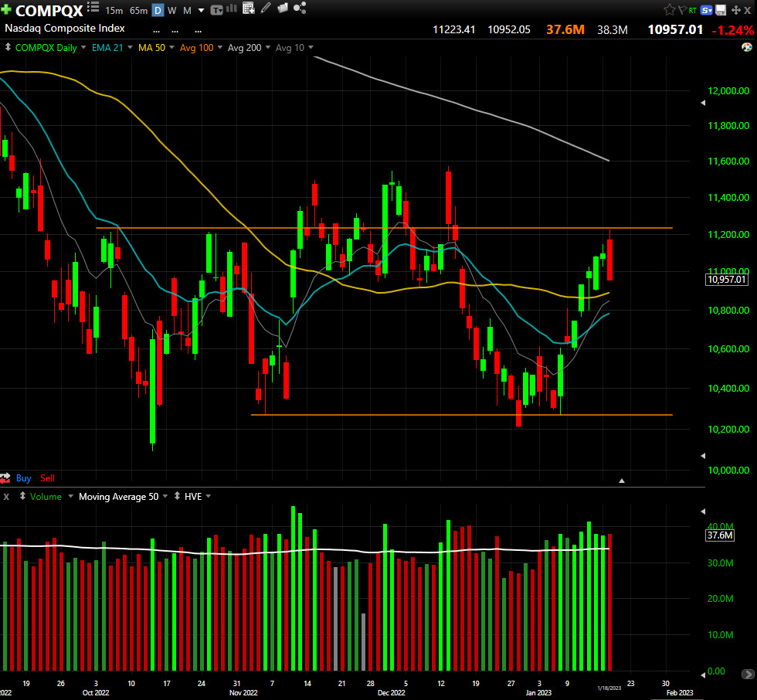The height and width of the screenshot is (700, 757).
Task: Select the M monthly timeframe
Action: (187, 10)
